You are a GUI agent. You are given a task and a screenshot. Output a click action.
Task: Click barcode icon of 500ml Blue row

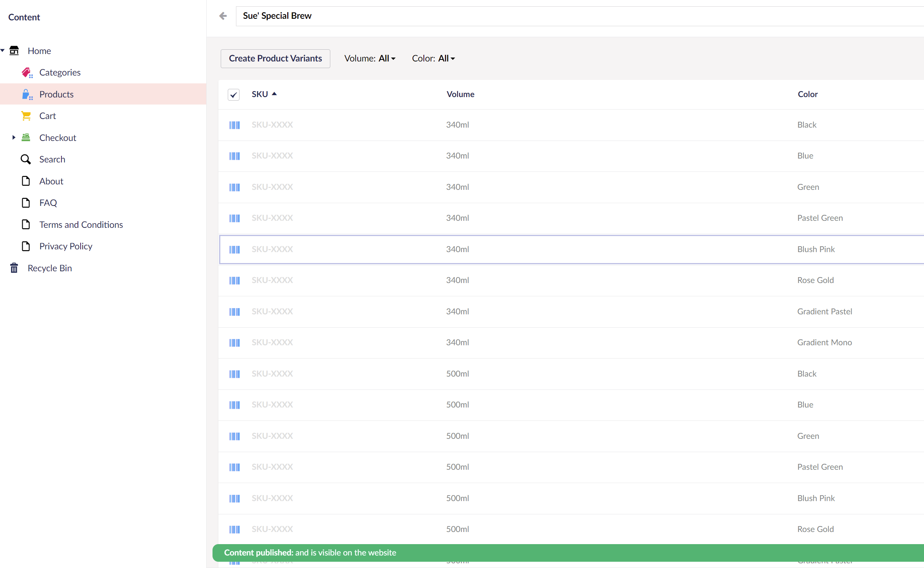[234, 405]
